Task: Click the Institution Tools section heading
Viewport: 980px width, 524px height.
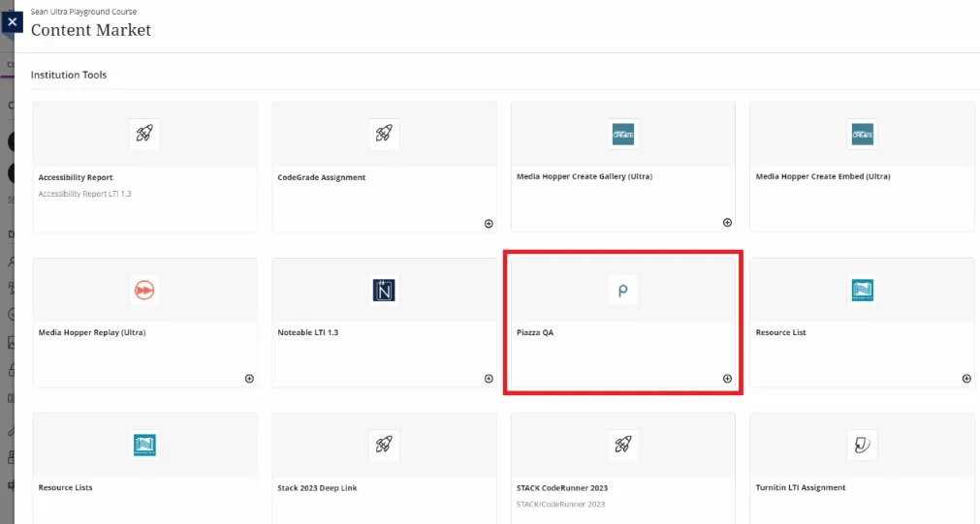Action: (x=69, y=75)
